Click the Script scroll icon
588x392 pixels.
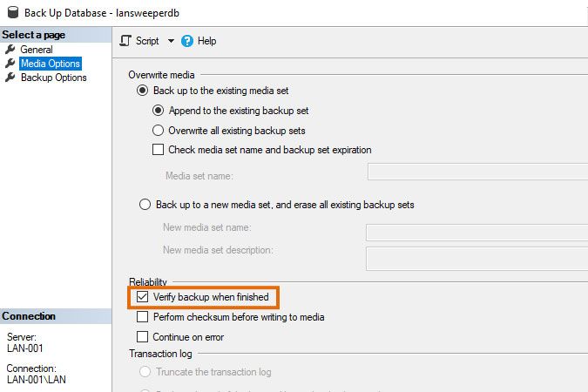(x=125, y=41)
